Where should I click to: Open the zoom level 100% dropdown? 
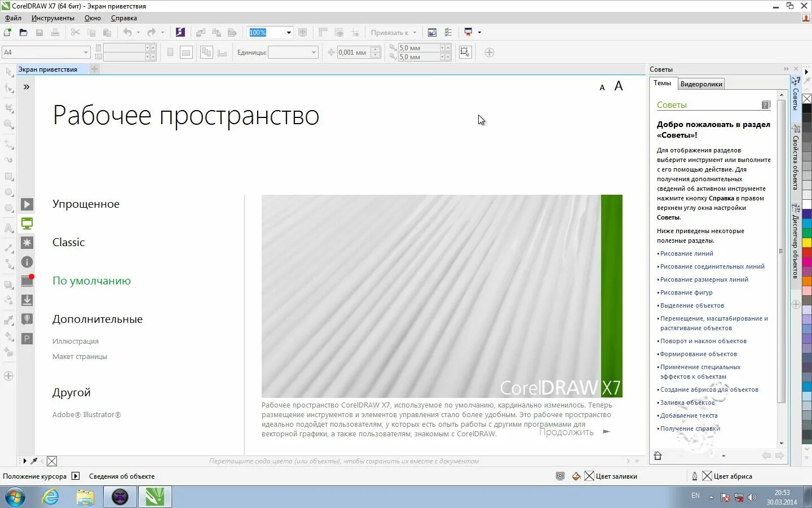click(x=289, y=33)
